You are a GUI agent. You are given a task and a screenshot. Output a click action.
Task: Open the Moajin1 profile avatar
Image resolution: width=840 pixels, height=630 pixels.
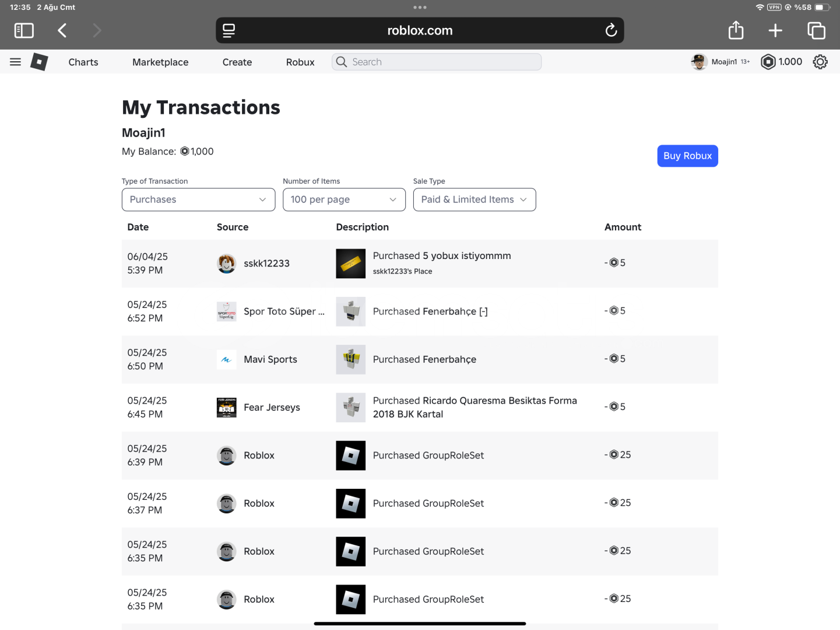699,62
